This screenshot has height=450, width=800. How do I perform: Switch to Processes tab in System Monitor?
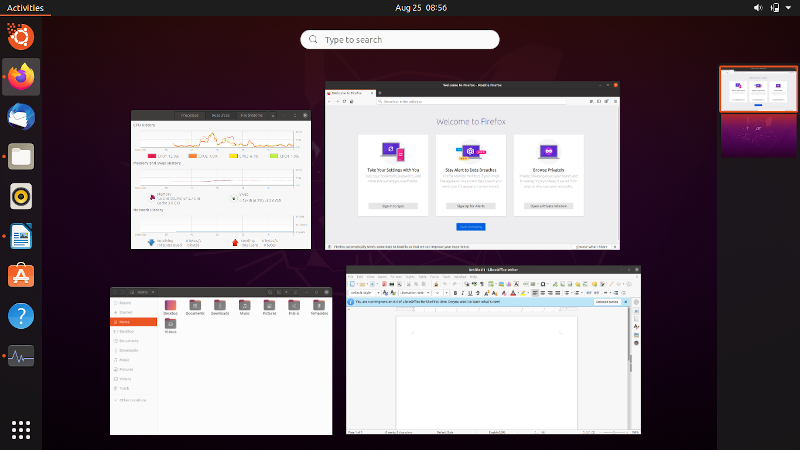189,115
